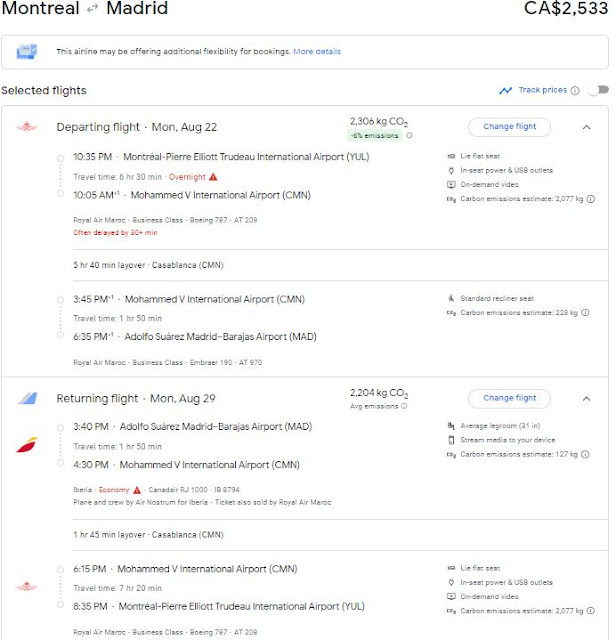Collapse the returning flight details chevron
This screenshot has width=616, height=640.
click(x=586, y=398)
